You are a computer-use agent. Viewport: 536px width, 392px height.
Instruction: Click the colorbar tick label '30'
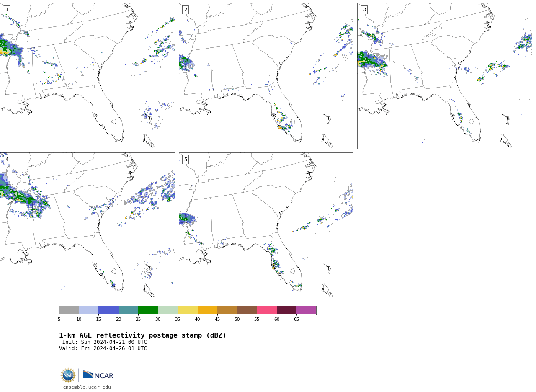158,320
